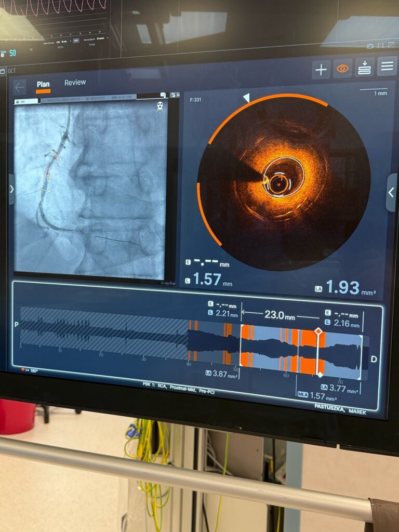Expand the right side panel chevron

391,193
